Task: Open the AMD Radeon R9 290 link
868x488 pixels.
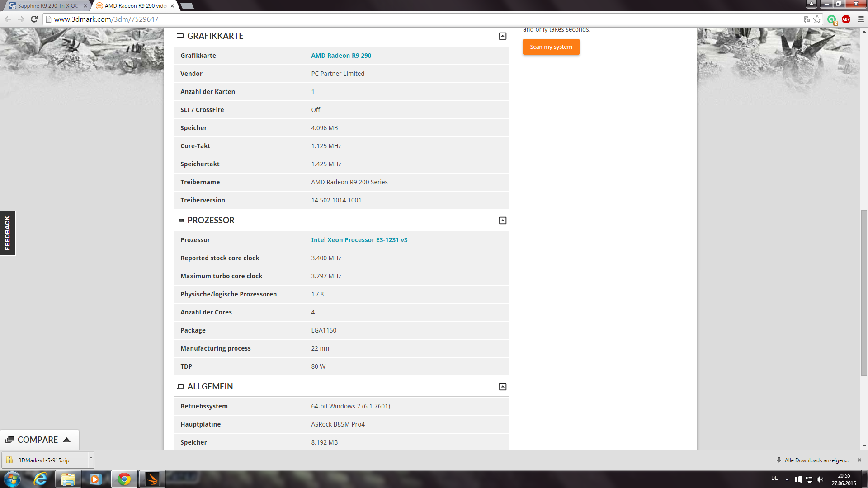Action: [x=341, y=56]
